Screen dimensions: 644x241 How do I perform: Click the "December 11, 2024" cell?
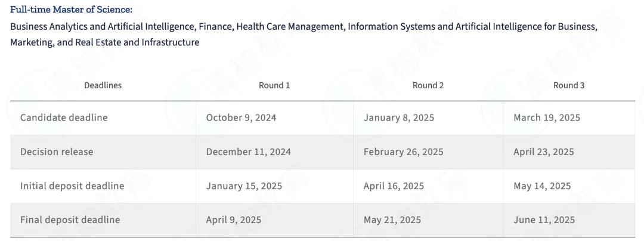[249, 152]
